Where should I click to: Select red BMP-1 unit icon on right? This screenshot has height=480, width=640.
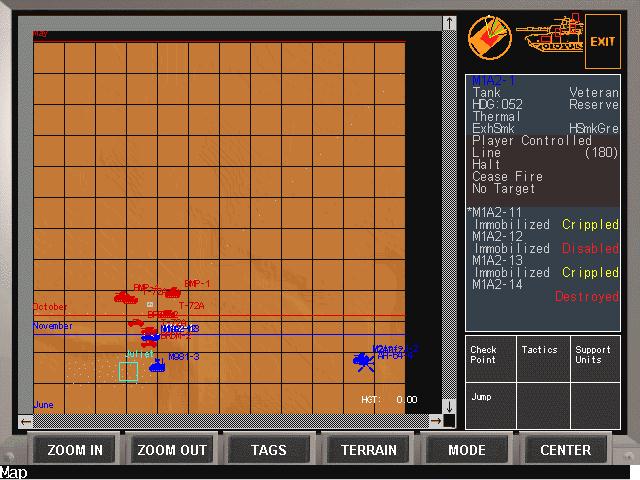[173, 292]
